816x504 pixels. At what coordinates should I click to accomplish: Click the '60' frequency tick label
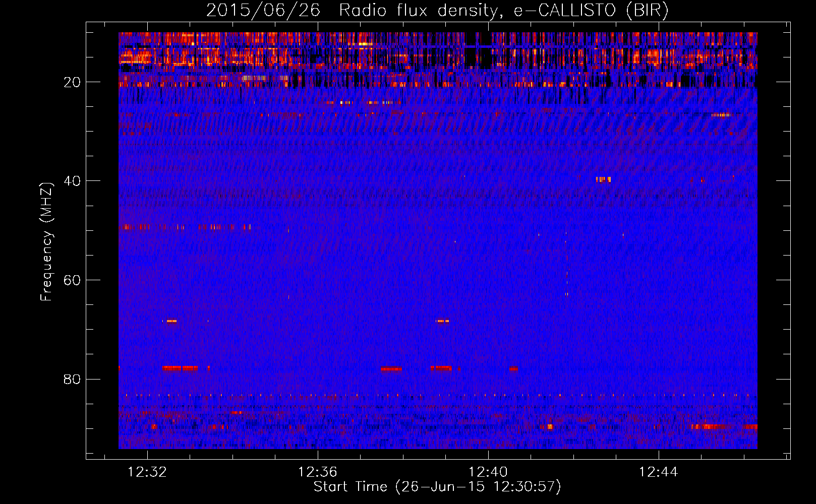tap(72, 280)
